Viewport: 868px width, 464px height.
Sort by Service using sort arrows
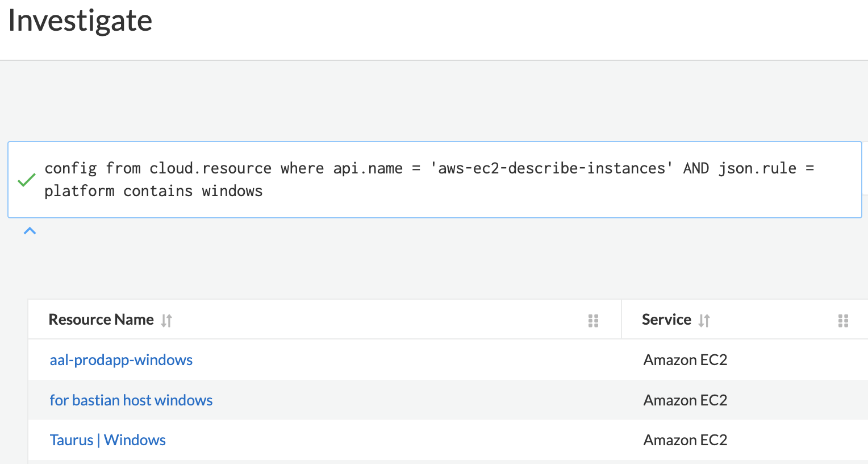pyautogui.click(x=704, y=321)
